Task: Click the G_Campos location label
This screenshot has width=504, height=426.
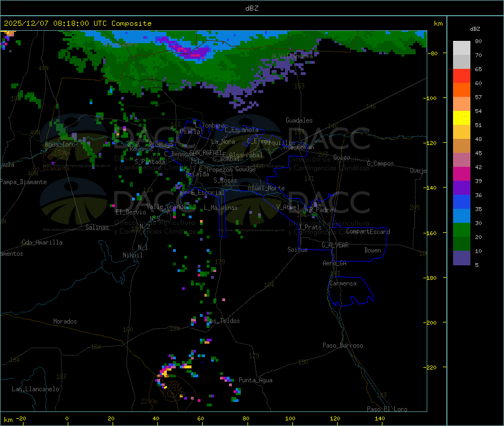Action: pos(381,163)
